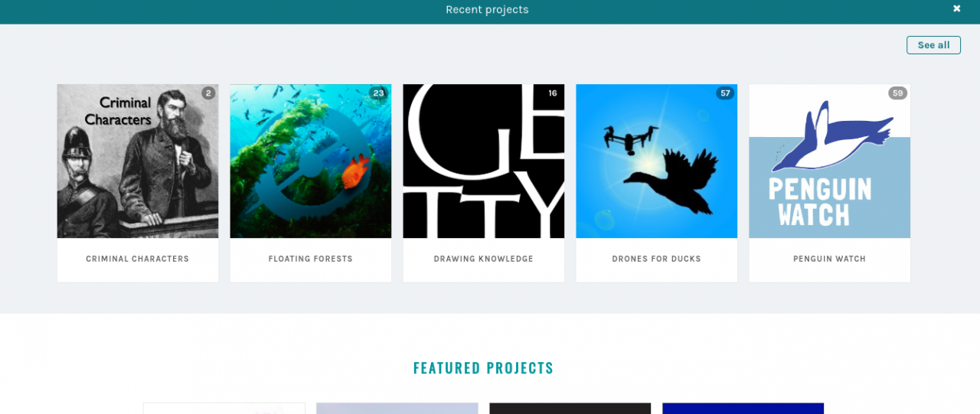This screenshot has width=980, height=414.
Task: Click the count badge showing 59
Action: [x=898, y=93]
